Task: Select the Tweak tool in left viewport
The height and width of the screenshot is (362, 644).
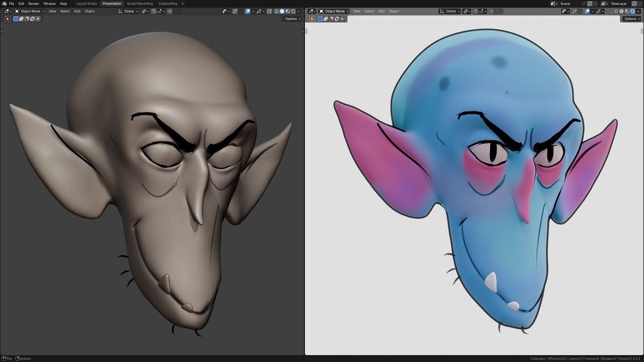Action: 8,19
